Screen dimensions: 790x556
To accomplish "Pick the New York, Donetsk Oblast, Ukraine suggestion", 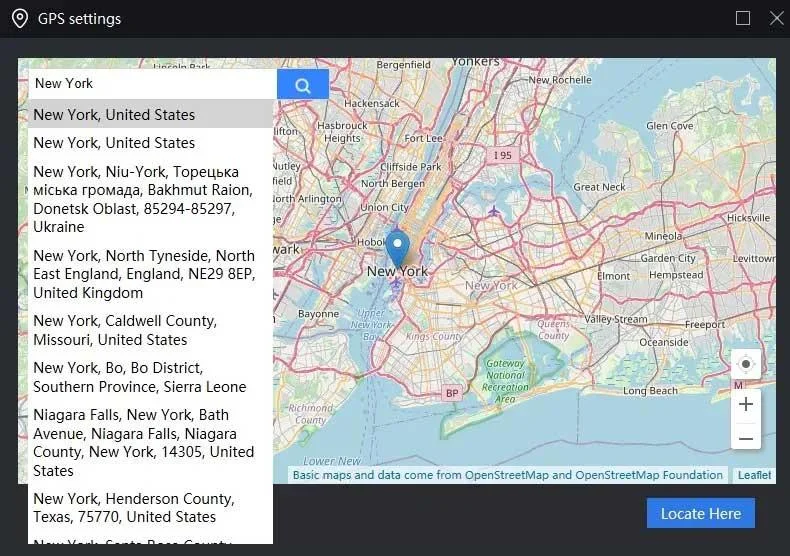I will click(x=150, y=199).
